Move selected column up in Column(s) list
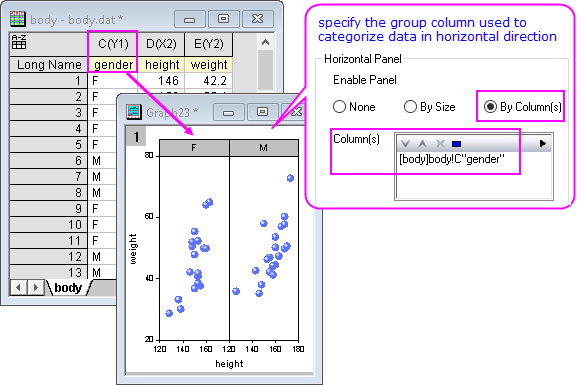This screenshot has width=581, height=385. pos(422,144)
